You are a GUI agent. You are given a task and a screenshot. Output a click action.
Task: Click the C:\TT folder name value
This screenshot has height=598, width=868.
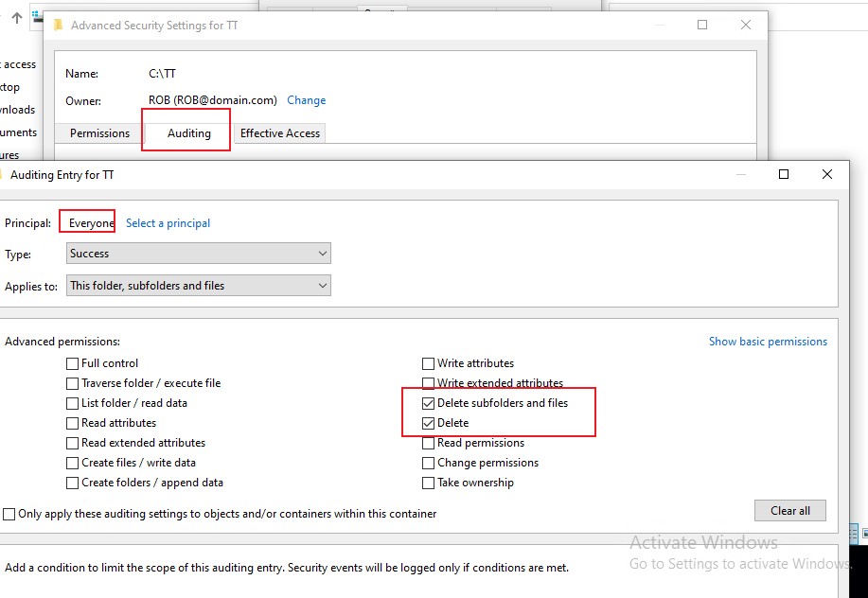pos(162,74)
